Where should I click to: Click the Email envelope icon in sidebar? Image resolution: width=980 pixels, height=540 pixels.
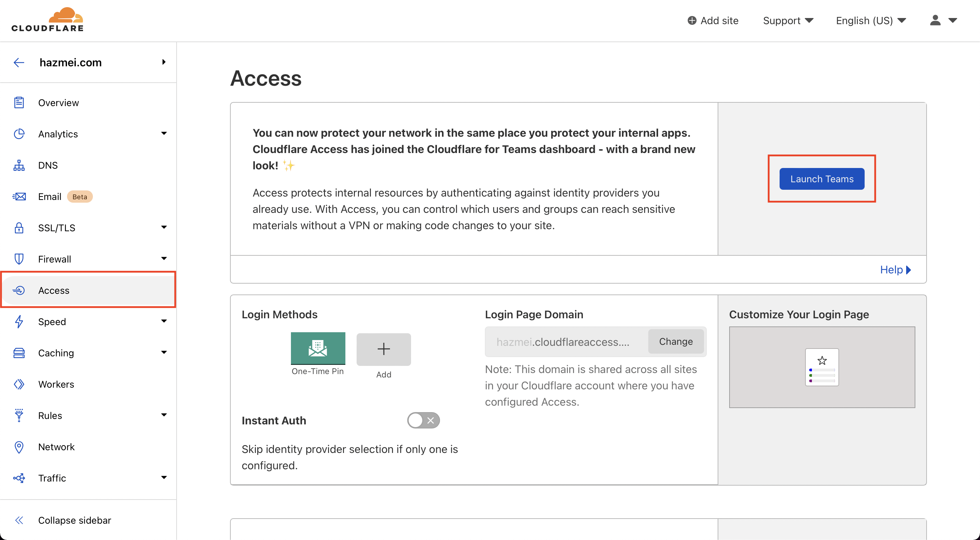click(19, 197)
